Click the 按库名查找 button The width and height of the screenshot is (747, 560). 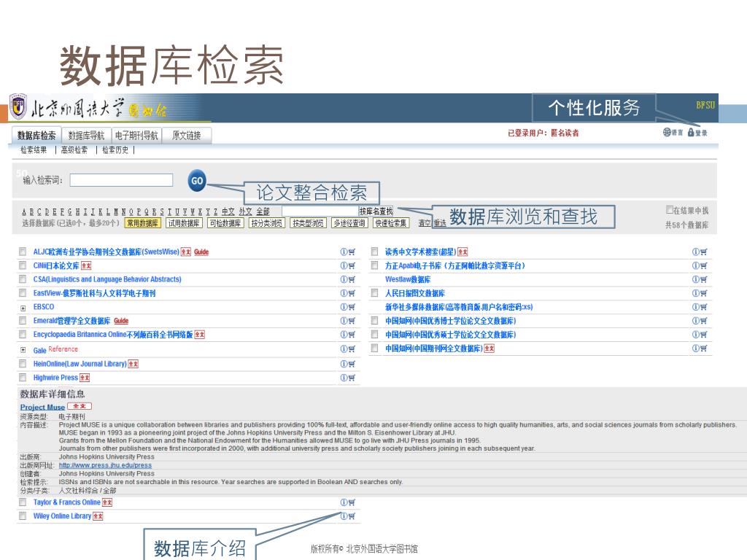click(x=376, y=211)
